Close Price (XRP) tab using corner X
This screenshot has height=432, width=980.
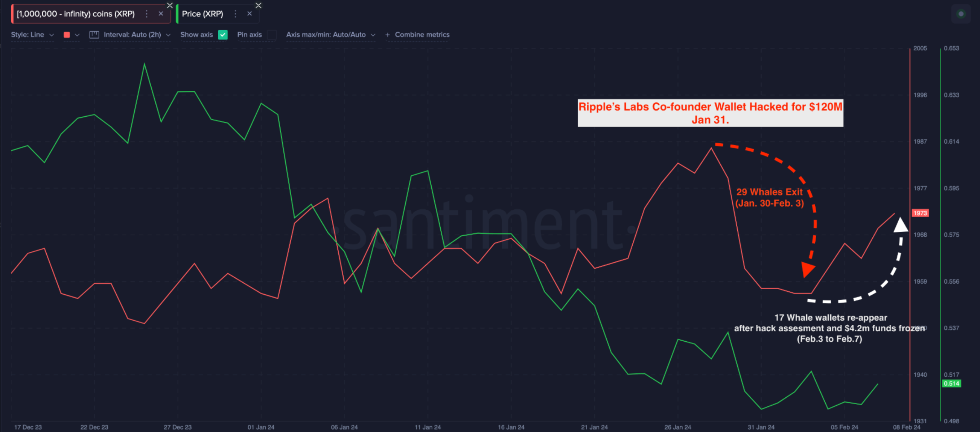click(258, 5)
